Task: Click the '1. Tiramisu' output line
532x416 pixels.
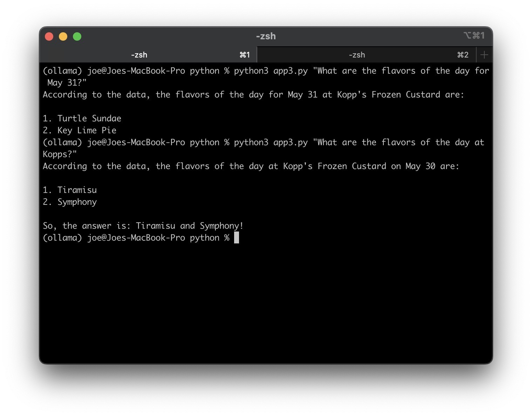Action: pos(70,190)
